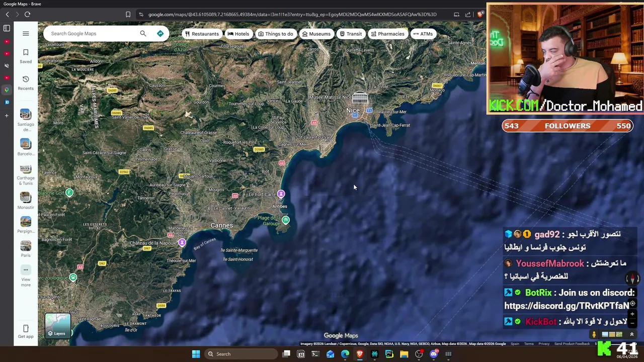
Task: Open View more recents
Action: 26,277
